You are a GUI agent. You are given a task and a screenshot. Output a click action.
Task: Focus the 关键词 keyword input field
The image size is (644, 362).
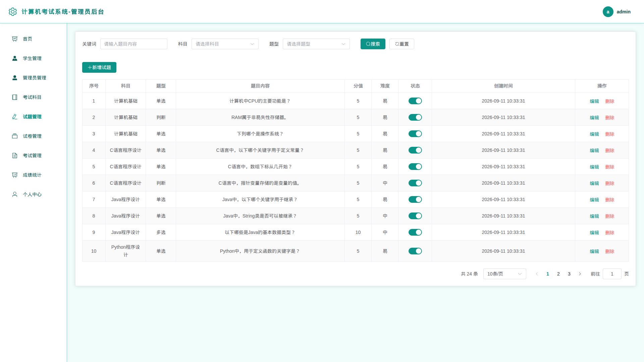[134, 44]
